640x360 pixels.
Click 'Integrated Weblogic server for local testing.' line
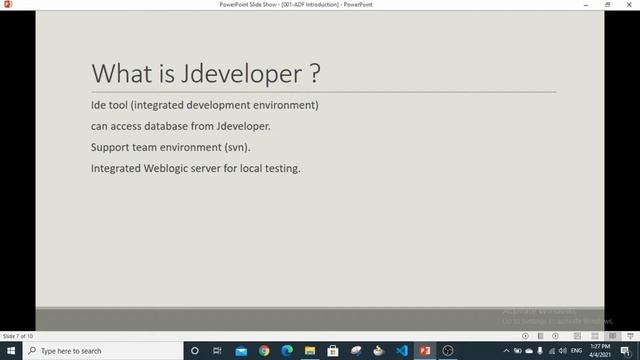click(196, 168)
